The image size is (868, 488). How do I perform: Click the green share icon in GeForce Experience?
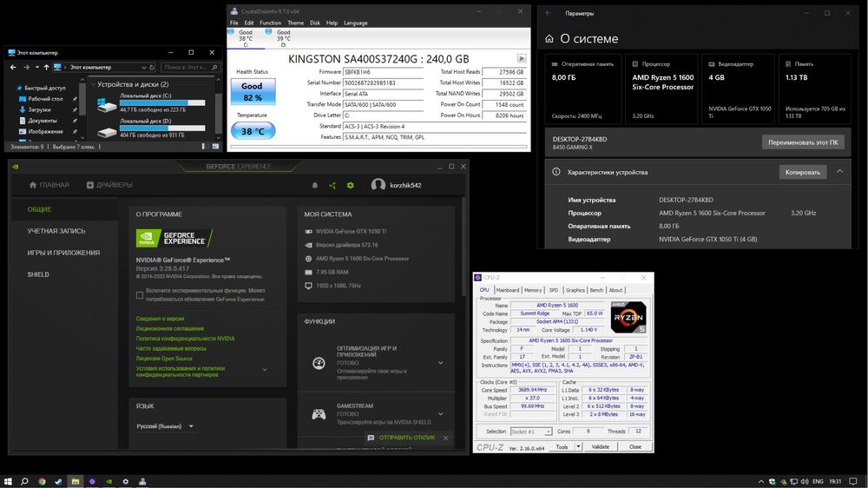click(332, 186)
